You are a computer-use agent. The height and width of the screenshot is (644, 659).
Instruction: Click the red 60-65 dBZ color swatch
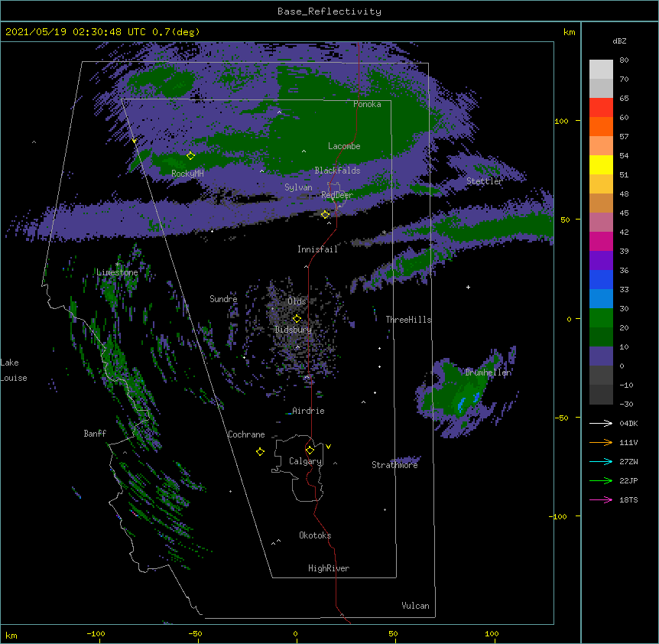point(601,107)
